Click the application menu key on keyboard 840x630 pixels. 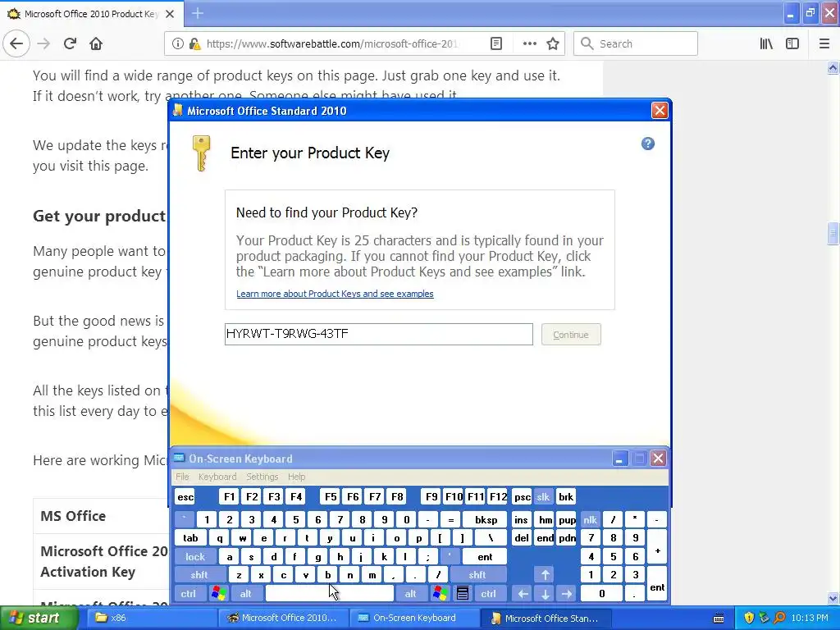(x=463, y=594)
